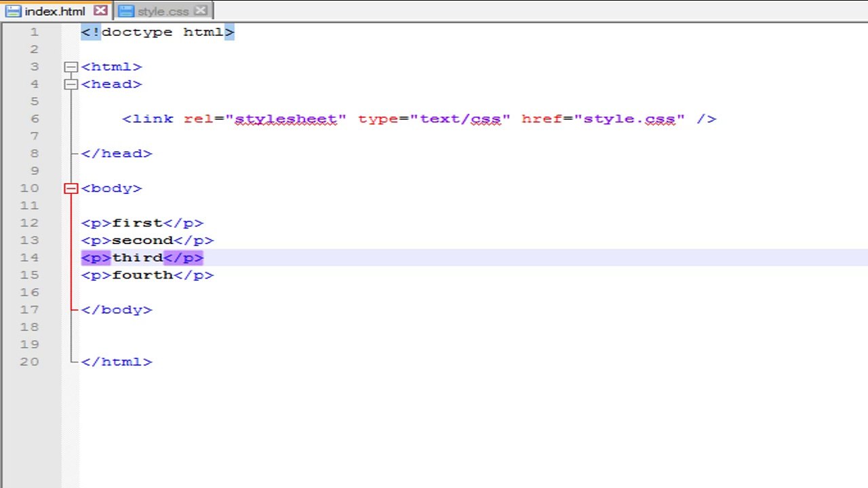Click the <link opening tag text
This screenshot has height=488, width=868.
[x=148, y=119]
